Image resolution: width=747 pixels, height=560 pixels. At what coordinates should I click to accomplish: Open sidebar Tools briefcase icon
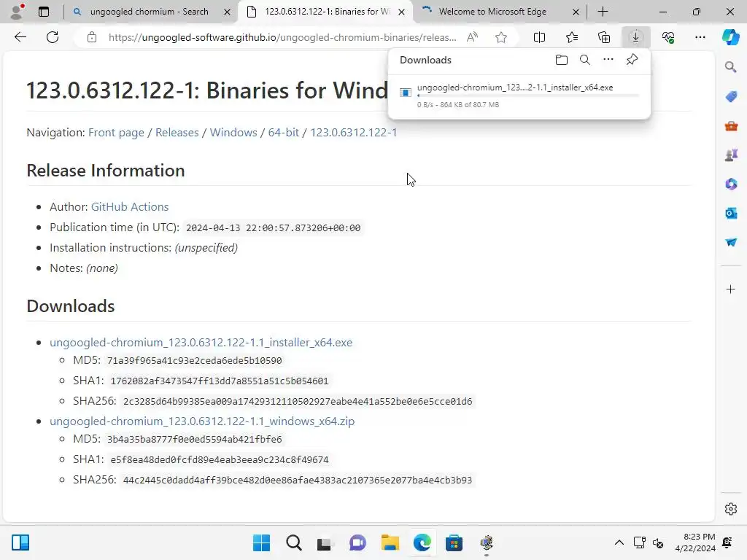point(731,125)
